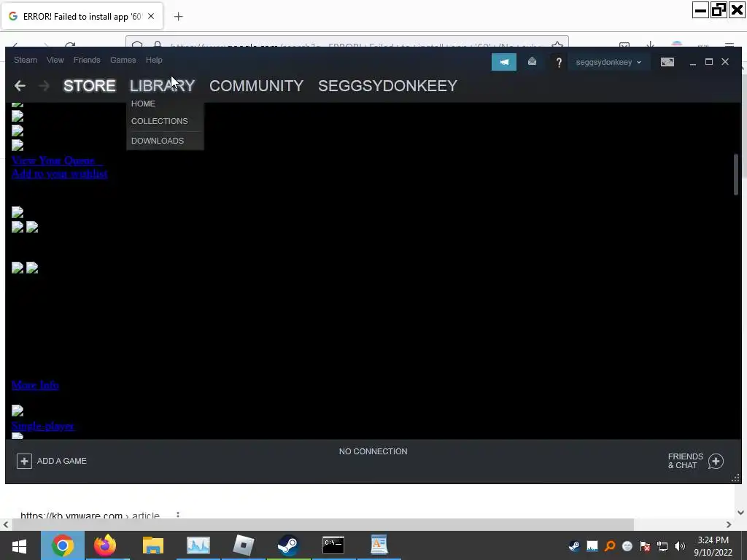Switch to the COMMUNITY tab
747x560 pixels.
pyautogui.click(x=256, y=86)
